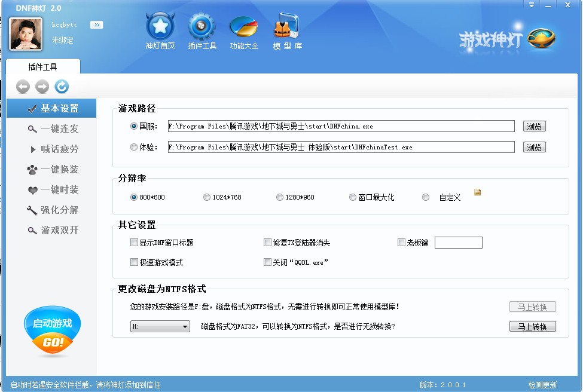Click 浏览 for the 国服 path

535,126
